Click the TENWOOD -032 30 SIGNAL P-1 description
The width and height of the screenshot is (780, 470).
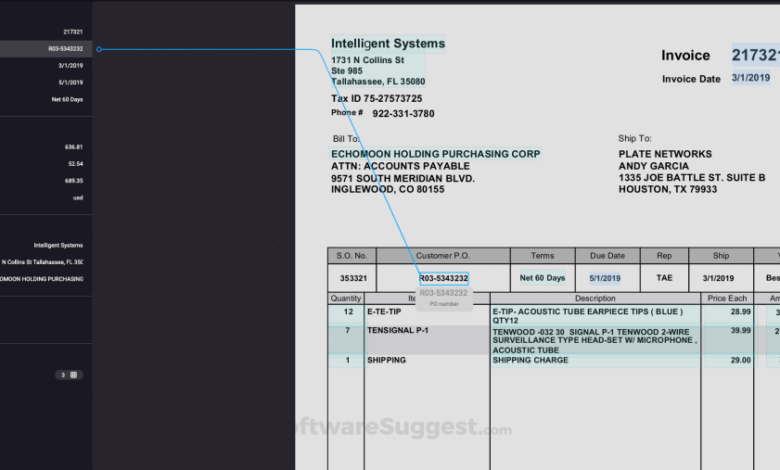click(x=594, y=341)
